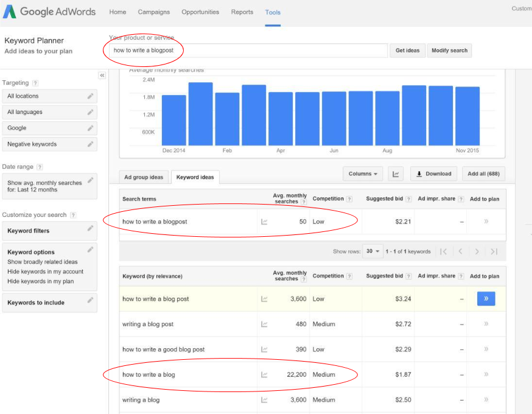
Task: Click trend graph icon for 'writing a blog post'
Action: click(264, 325)
